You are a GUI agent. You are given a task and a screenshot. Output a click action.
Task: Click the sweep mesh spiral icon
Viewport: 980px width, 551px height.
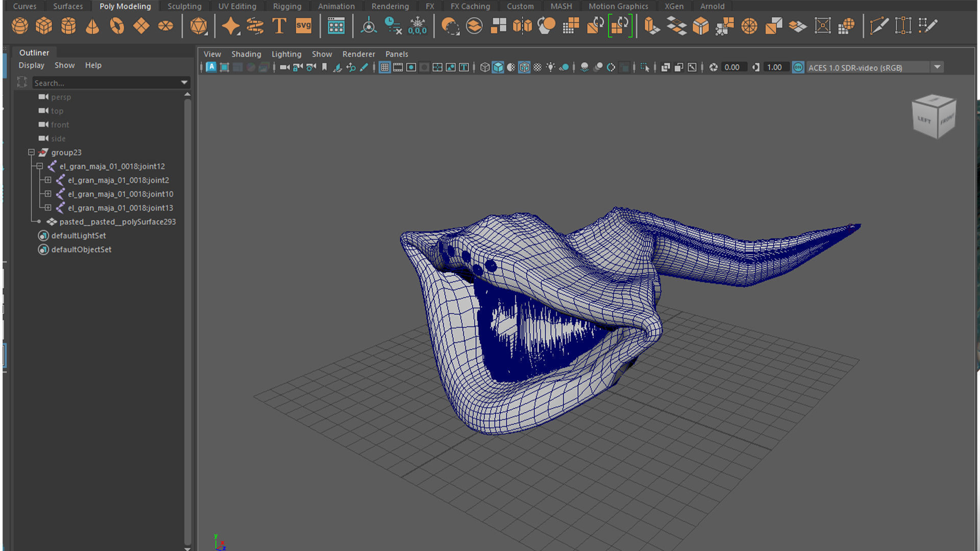pos(255,26)
